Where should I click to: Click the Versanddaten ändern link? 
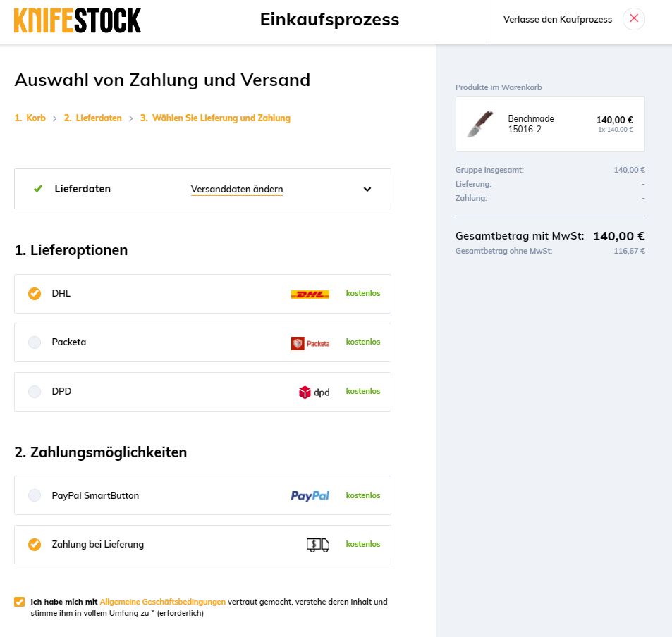(x=237, y=190)
